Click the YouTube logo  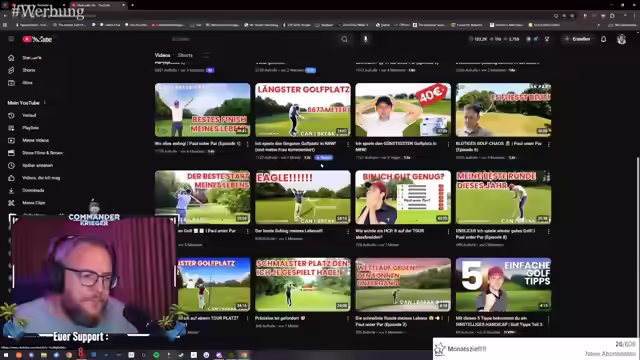pyautogui.click(x=37, y=39)
